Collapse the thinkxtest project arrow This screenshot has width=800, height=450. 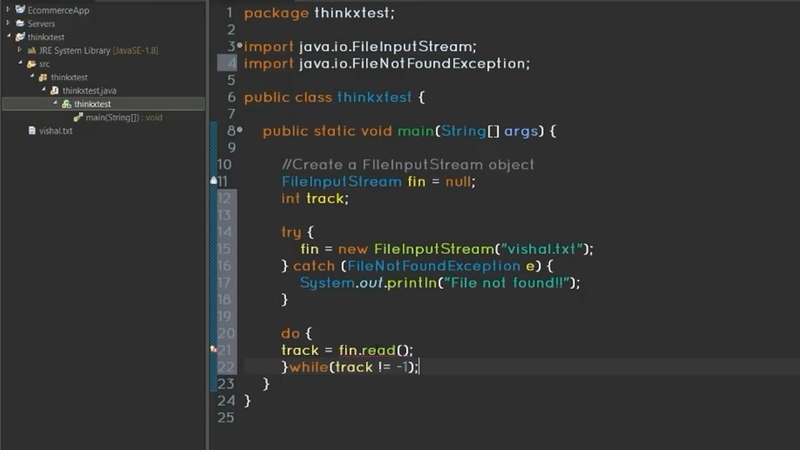click(9, 36)
